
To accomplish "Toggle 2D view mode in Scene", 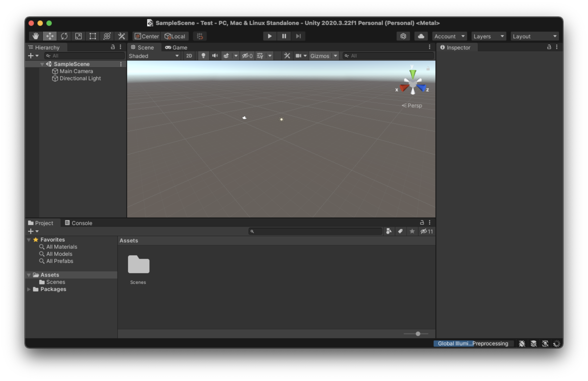I will [x=189, y=56].
